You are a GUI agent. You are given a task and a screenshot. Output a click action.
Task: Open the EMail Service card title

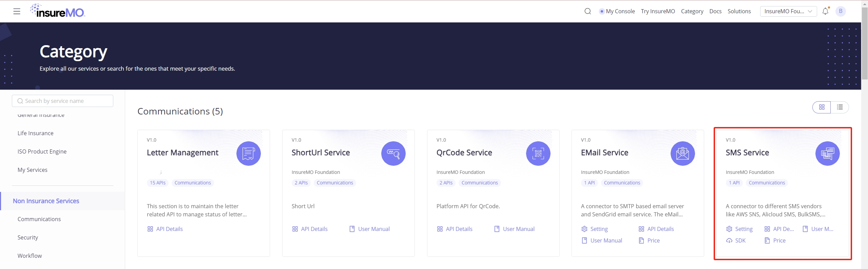pos(605,153)
